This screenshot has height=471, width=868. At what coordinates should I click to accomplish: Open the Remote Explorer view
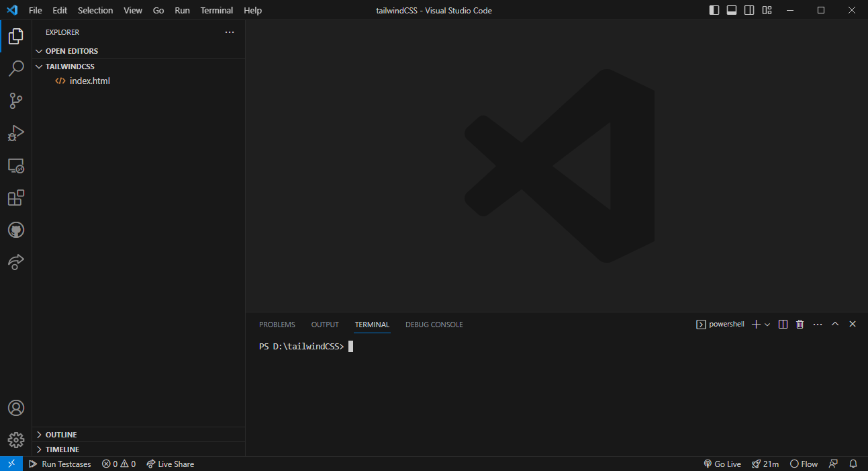point(15,165)
